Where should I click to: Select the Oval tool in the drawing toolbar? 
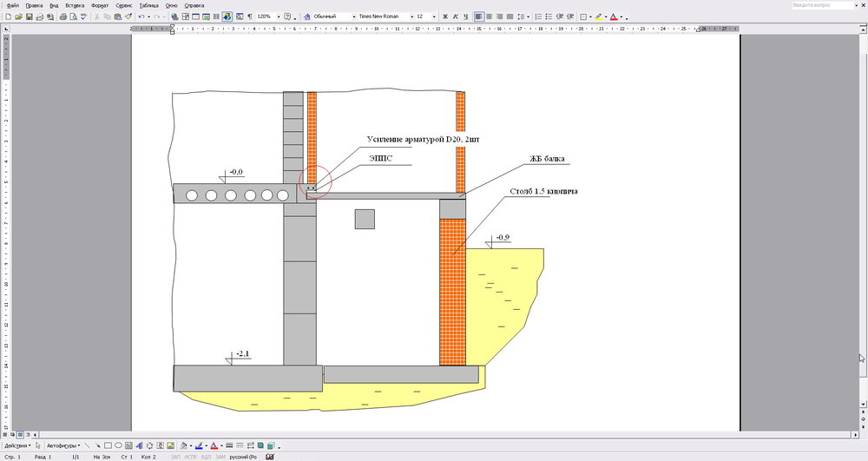[118, 445]
